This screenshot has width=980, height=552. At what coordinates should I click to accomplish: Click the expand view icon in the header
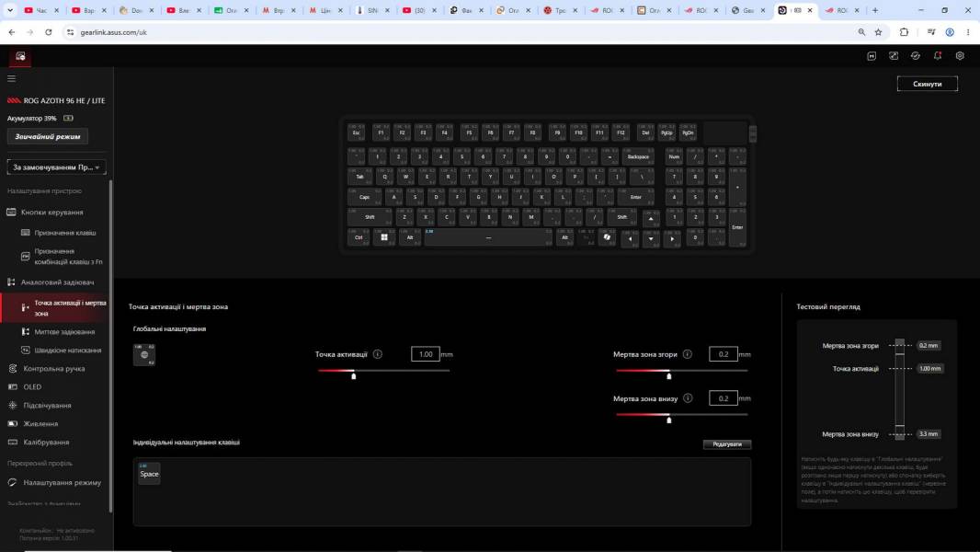pos(894,55)
